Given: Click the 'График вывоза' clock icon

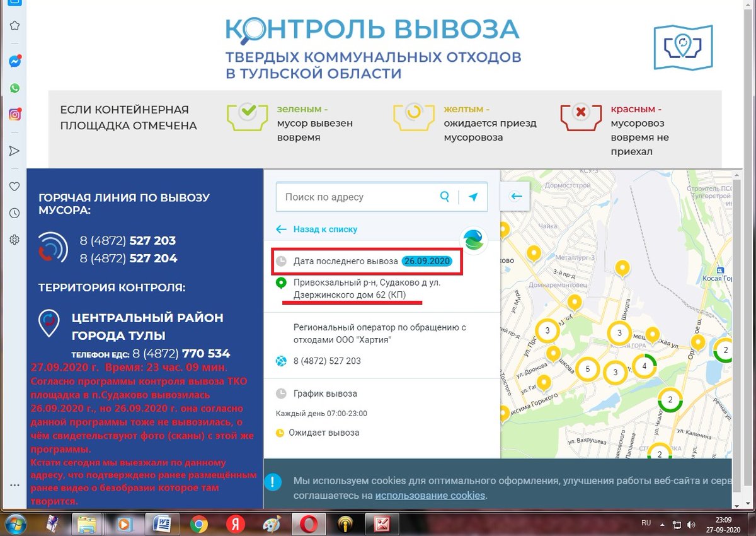Looking at the screenshot, I should pyautogui.click(x=281, y=393).
